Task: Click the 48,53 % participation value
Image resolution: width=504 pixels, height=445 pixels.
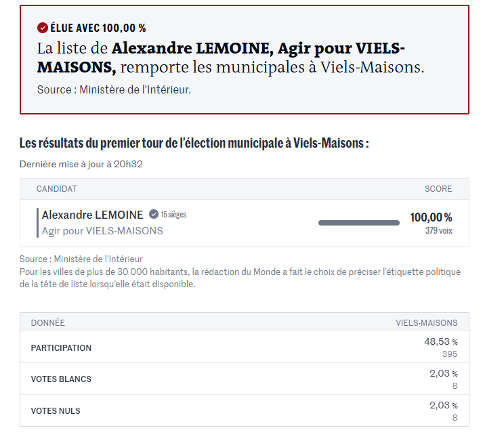Action: pyautogui.click(x=440, y=342)
